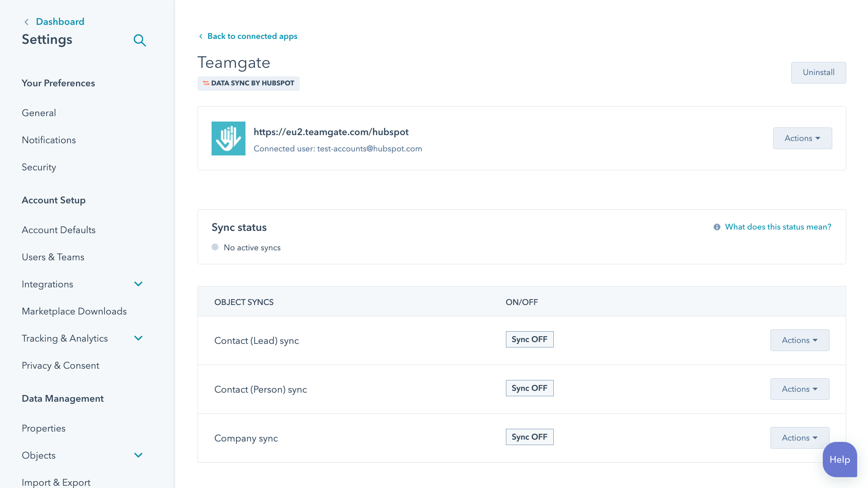Click the settings search magnifier icon
This screenshot has height=488, width=868.
coord(140,41)
